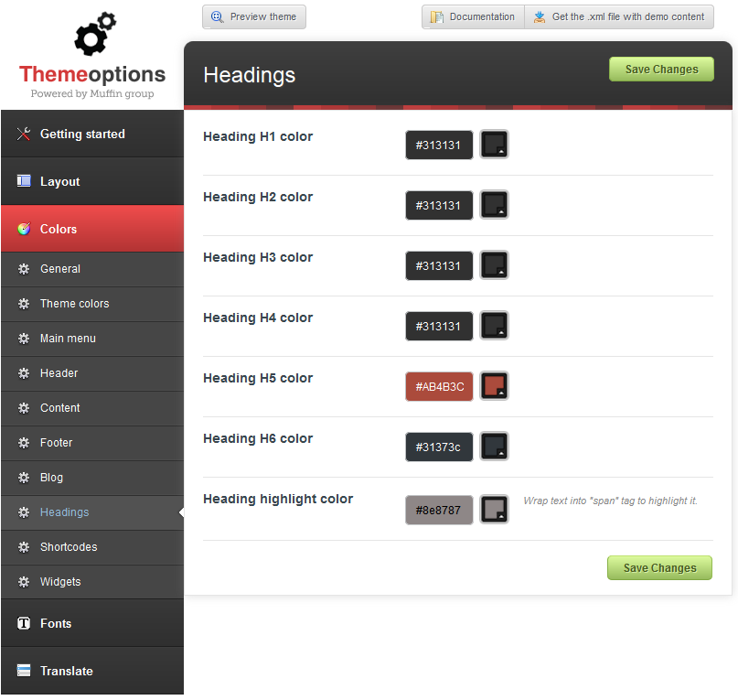Screen dimensions: 738x700
Task: Open the Heading H5 color picker swatch
Action: pos(494,386)
